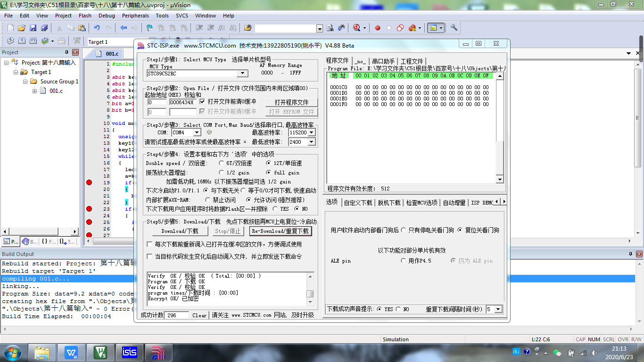
Task: Open the COM port dropdown showing COM4
Action: (x=197, y=132)
